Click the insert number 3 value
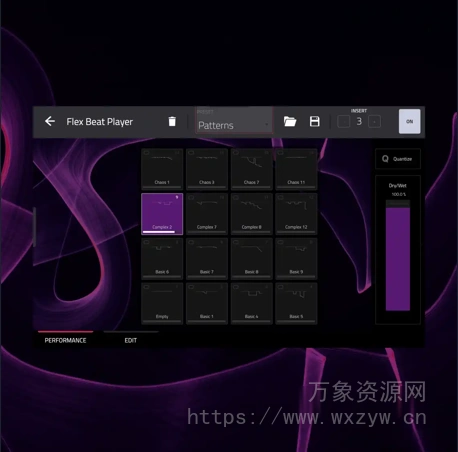 (359, 121)
